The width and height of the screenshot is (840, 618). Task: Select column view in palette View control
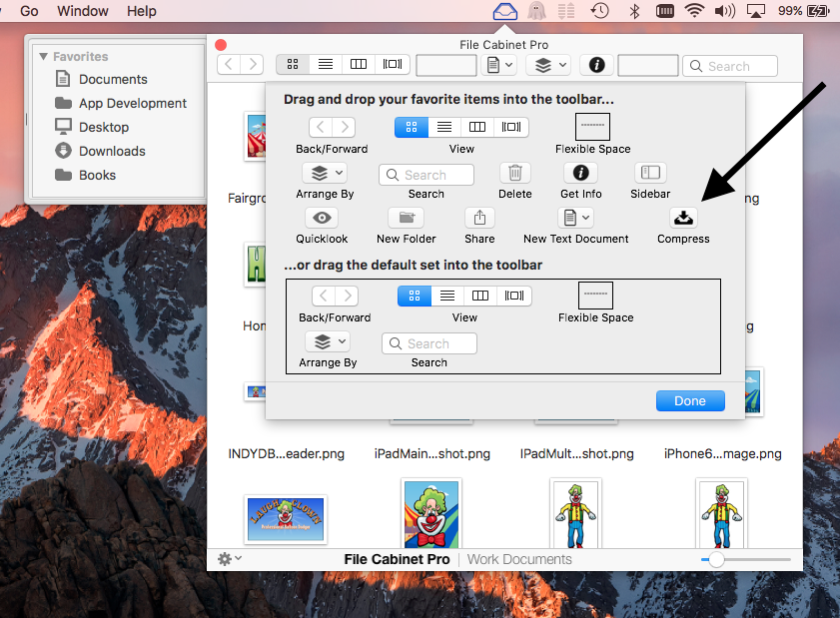(477, 127)
